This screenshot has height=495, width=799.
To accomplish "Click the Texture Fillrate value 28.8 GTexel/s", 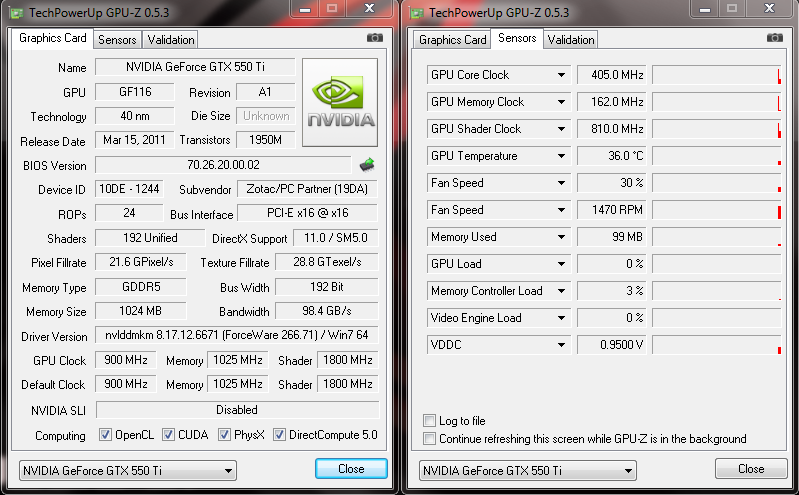I will (x=327, y=262).
